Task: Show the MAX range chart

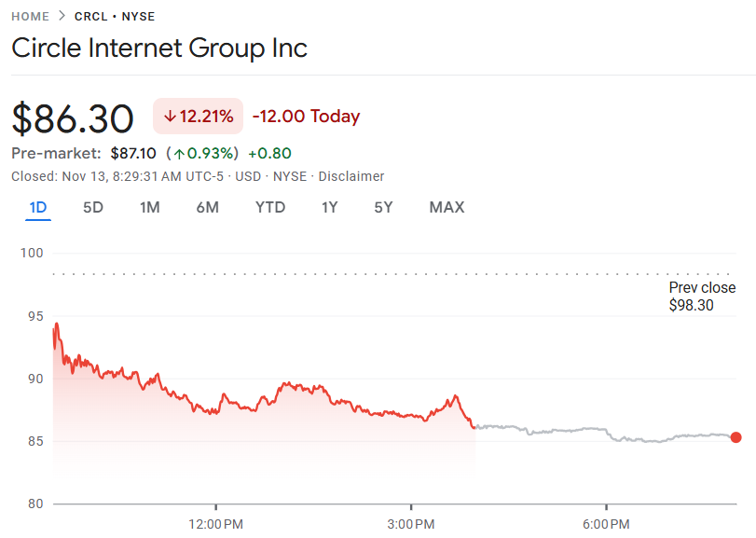Action: point(447,207)
